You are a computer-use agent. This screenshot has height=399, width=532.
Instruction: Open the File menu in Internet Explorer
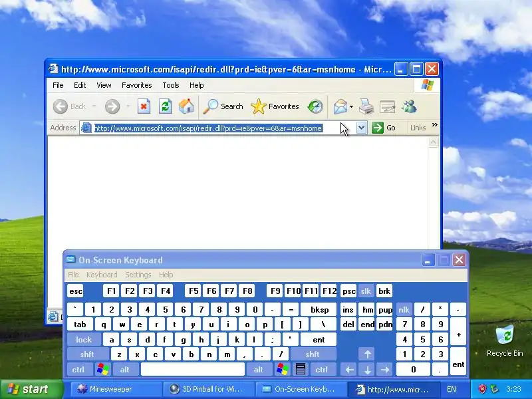coord(58,85)
